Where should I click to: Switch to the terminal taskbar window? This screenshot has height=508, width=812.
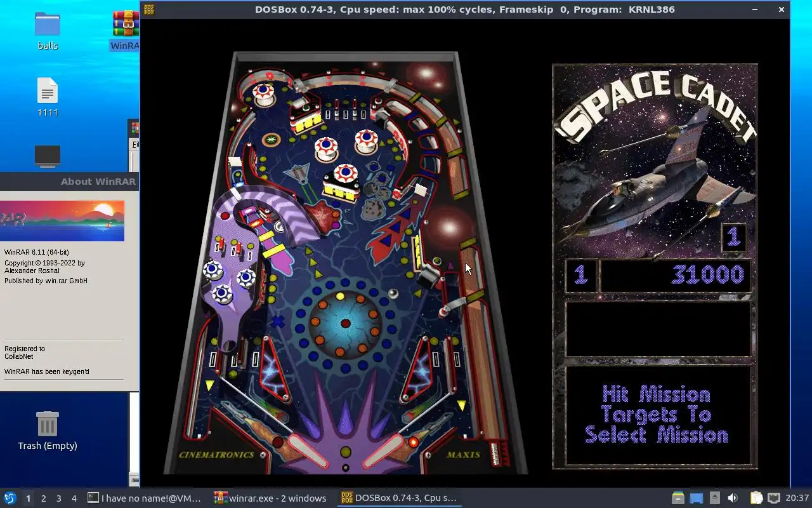coord(145,498)
